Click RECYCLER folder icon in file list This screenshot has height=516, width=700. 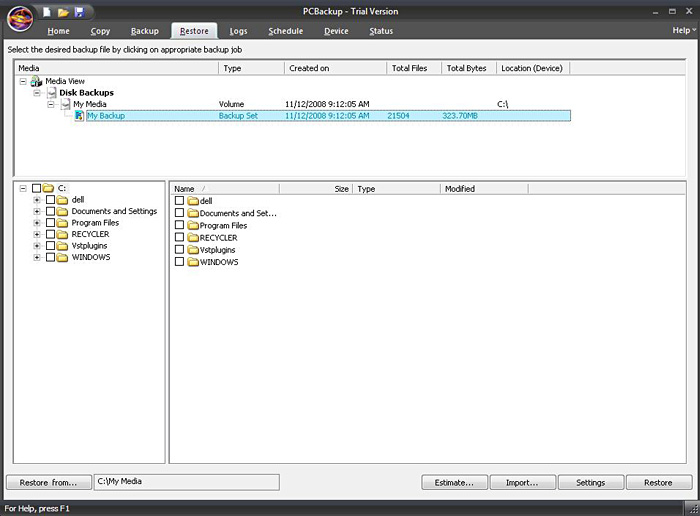coord(193,238)
